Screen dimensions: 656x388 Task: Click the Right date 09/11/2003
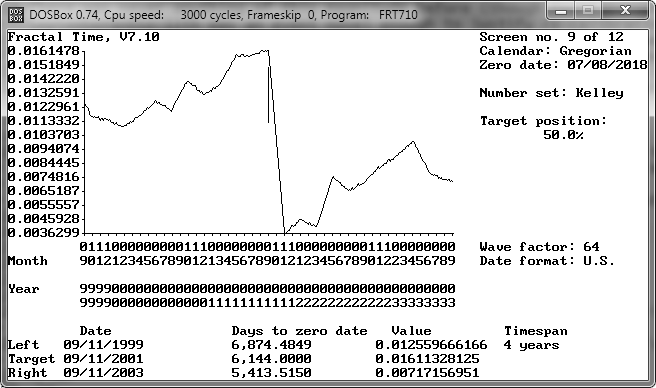pos(103,373)
